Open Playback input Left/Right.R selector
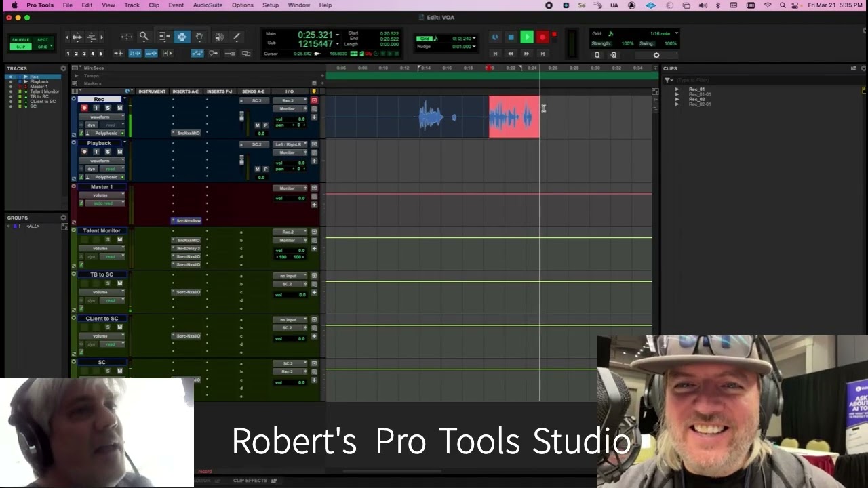The image size is (868, 488). coord(290,144)
